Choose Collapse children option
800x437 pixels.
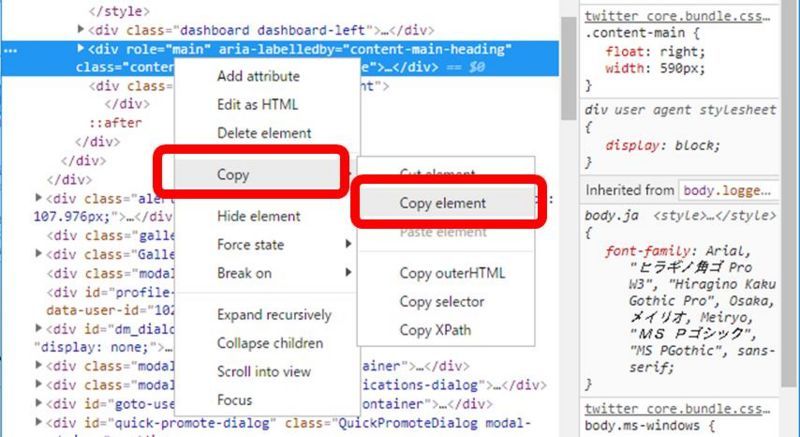click(x=270, y=343)
